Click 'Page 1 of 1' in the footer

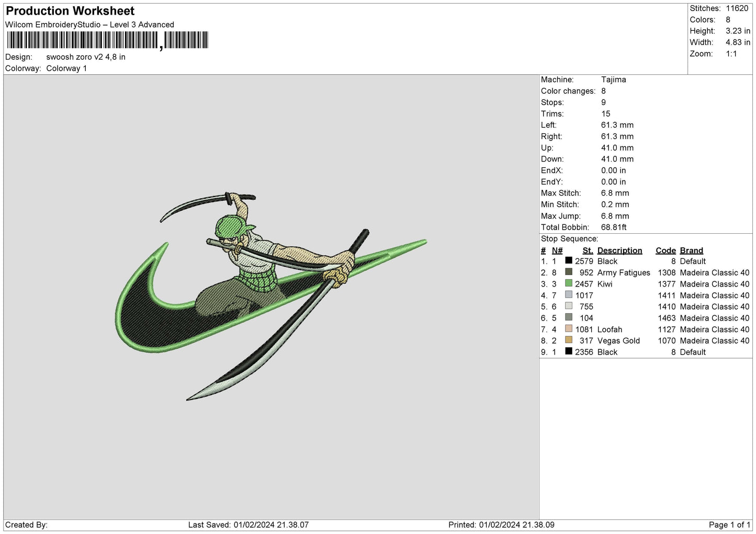tap(729, 525)
